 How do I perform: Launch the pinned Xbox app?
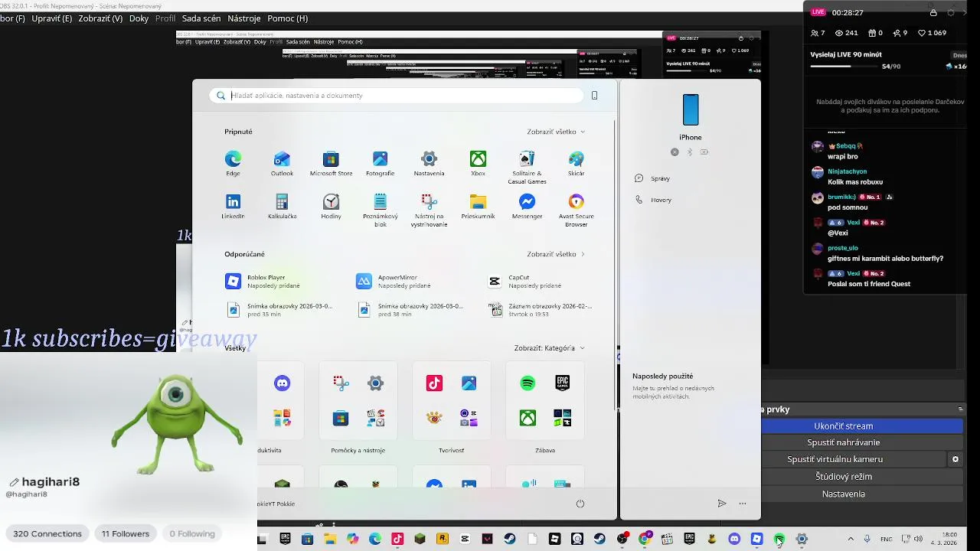[478, 163]
